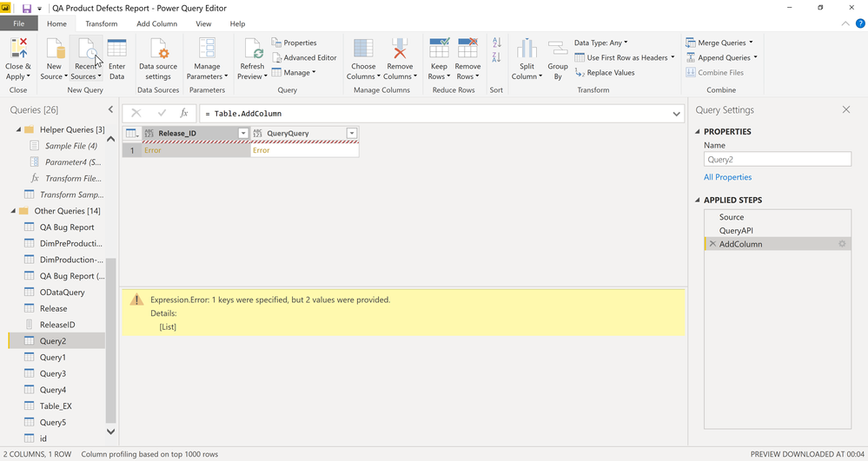Image resolution: width=868 pixels, height=461 pixels.
Task: Open the Enter Data table icon
Action: click(x=116, y=48)
